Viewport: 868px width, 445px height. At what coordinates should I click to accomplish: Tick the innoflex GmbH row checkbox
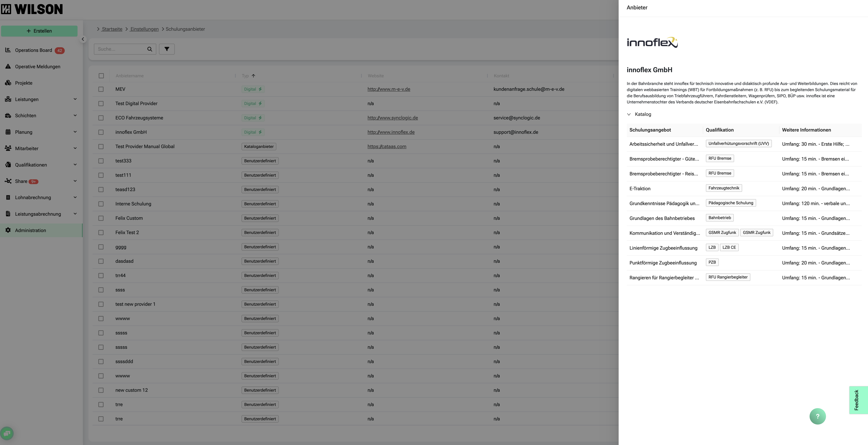pyautogui.click(x=101, y=132)
